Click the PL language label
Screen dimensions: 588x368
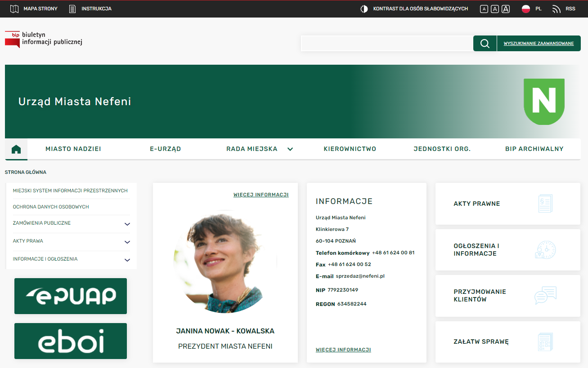539,9
